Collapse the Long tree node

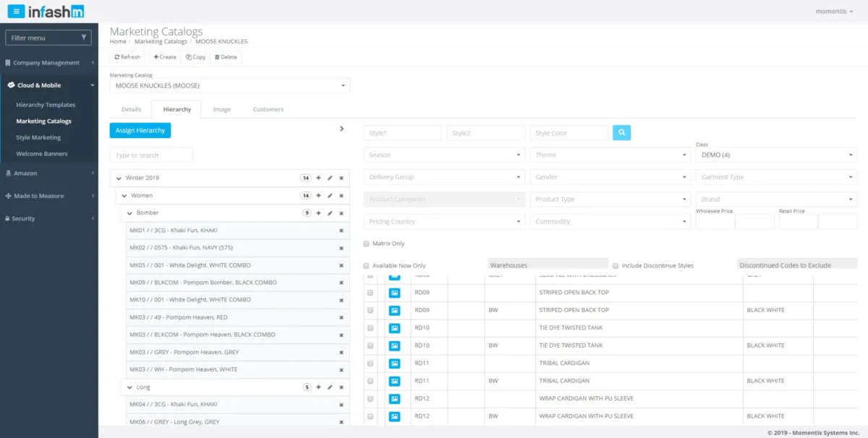click(x=130, y=387)
